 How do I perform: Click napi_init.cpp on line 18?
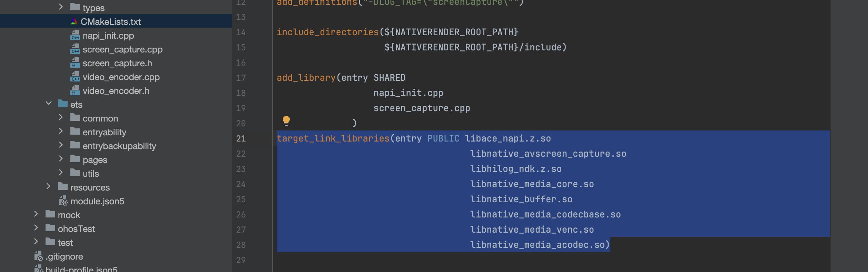point(408,93)
